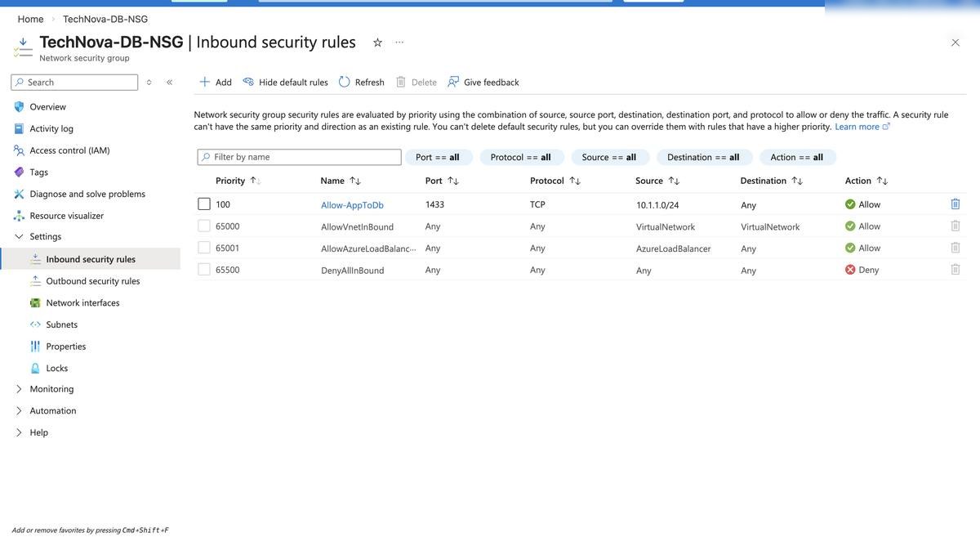This screenshot has height=537, width=980.
Task: Click the source value 10.1.1.0/24
Action: click(657, 205)
